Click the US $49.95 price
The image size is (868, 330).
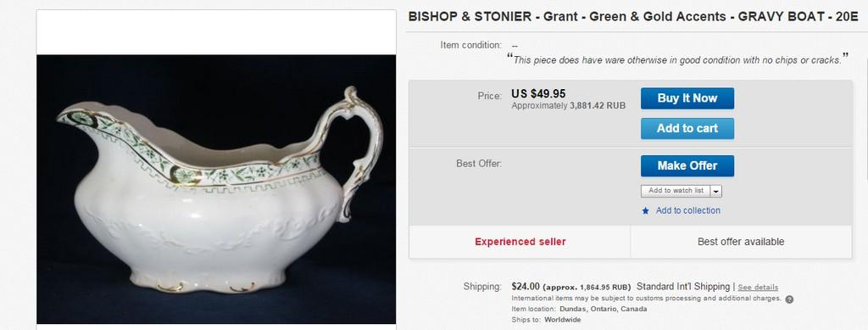538,94
